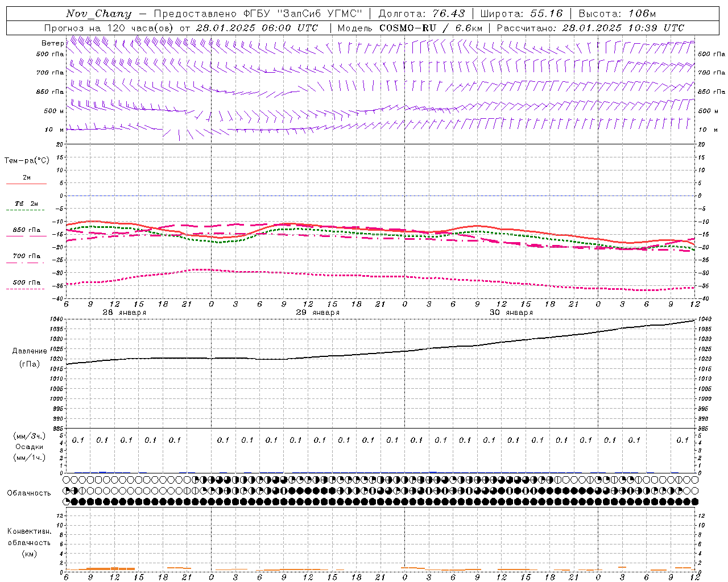
Task: Click the "(мм/1ч.)" precipitation unit label
Action: pyautogui.click(x=30, y=458)
